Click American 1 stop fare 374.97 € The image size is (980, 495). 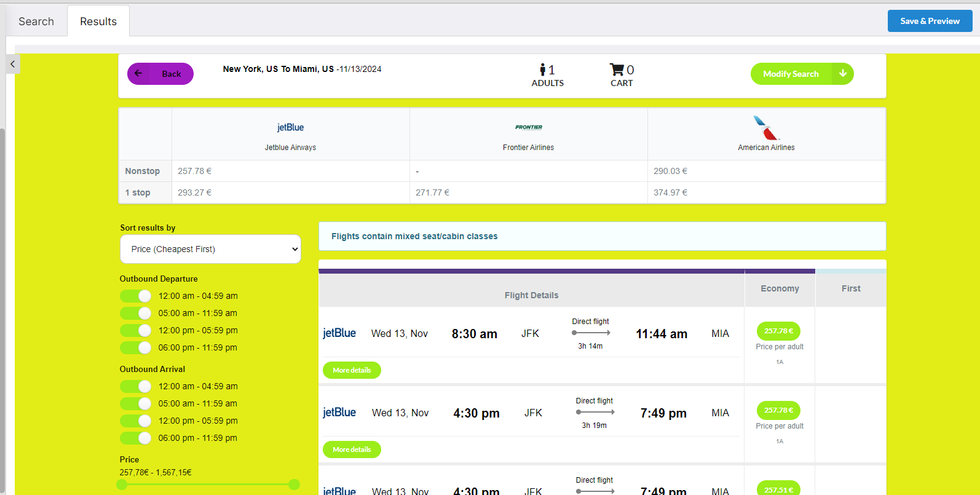tap(670, 192)
